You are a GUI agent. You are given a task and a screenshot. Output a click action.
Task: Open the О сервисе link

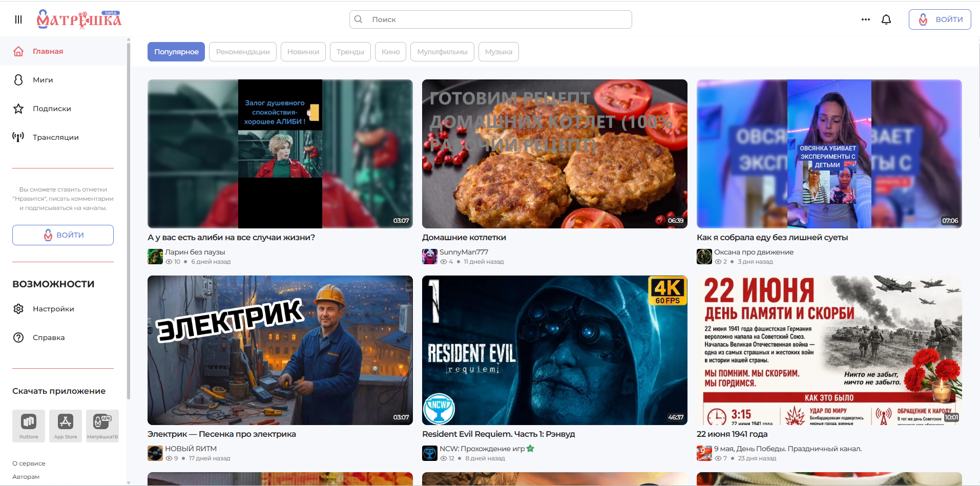coord(29,463)
